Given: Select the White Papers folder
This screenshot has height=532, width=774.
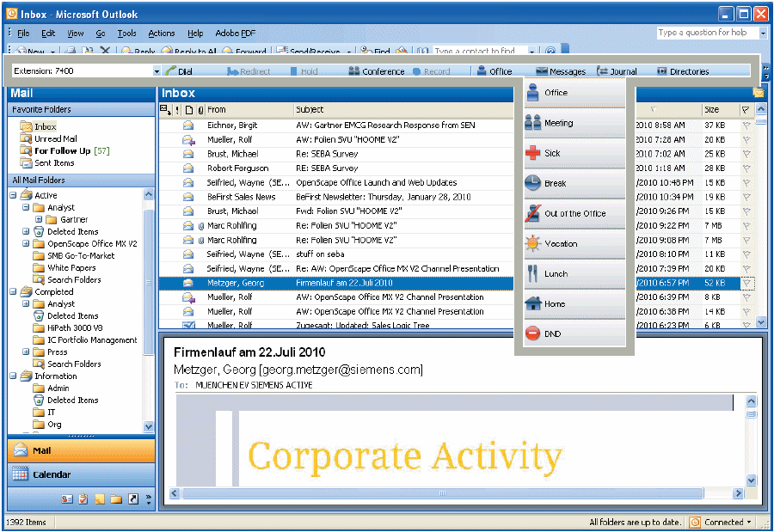Looking at the screenshot, I should click(x=71, y=267).
